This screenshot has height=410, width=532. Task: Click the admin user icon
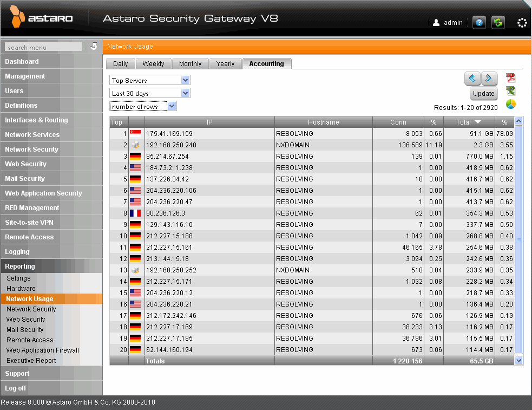[436, 23]
